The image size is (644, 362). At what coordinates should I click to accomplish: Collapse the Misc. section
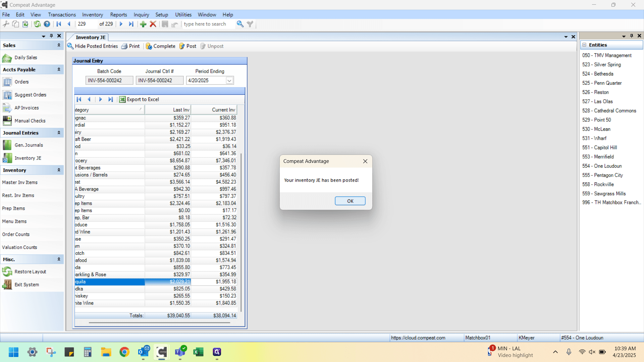pyautogui.click(x=59, y=259)
